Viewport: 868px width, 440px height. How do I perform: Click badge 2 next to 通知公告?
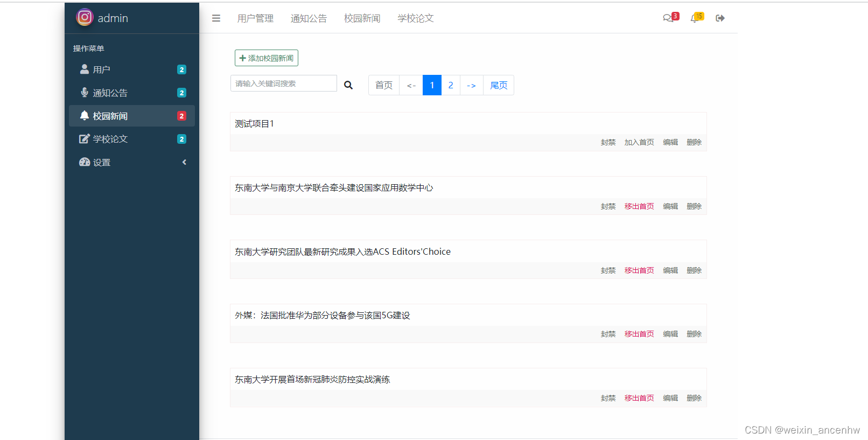tap(181, 93)
